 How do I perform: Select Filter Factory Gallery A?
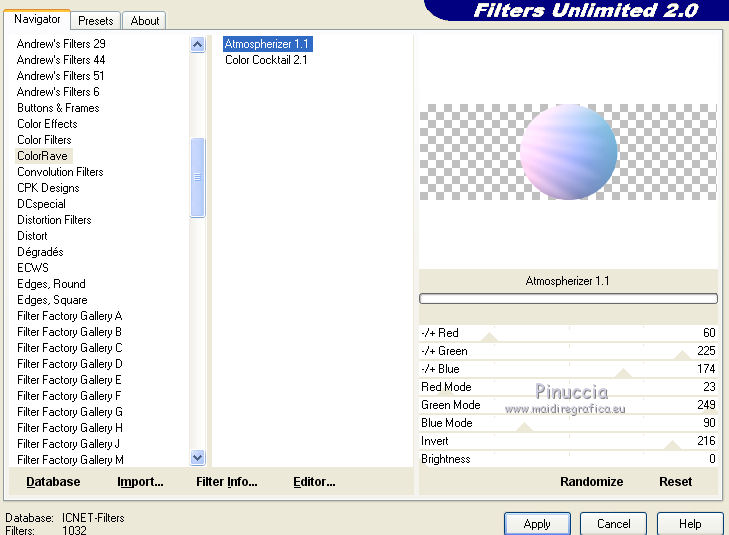(x=70, y=316)
